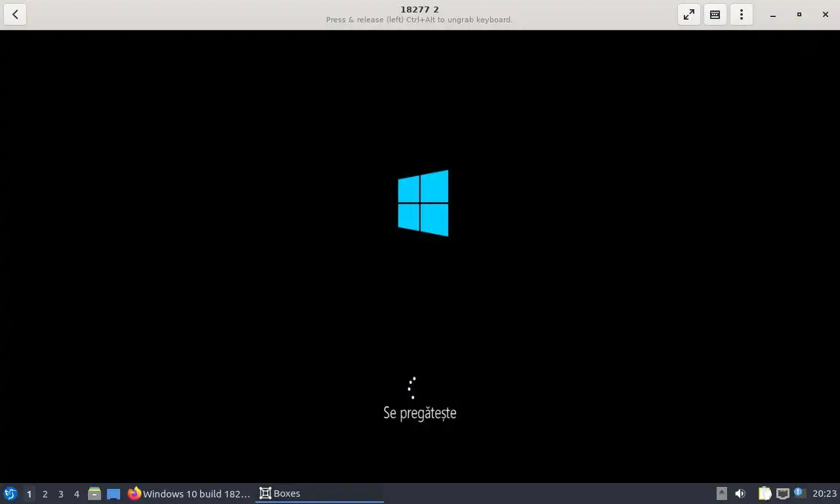Image resolution: width=840 pixels, height=504 pixels.
Task: Close the Boxes window
Action: point(826,14)
